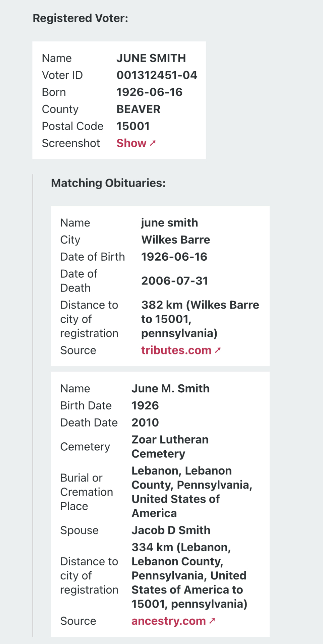Click the external-link arrow beside tributes.com
323x644 pixels.
[x=217, y=350]
